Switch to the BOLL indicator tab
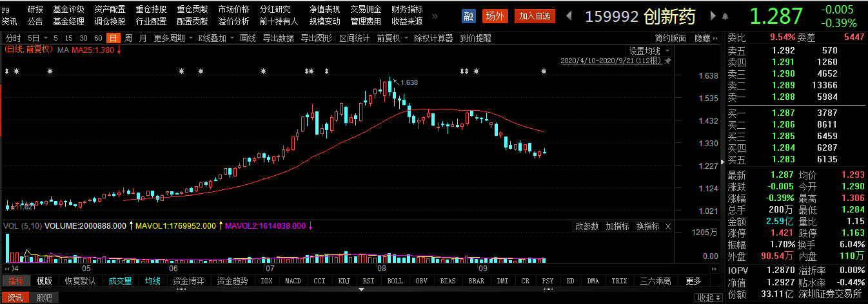Image resolution: width=868 pixels, height=304 pixels. (395, 281)
